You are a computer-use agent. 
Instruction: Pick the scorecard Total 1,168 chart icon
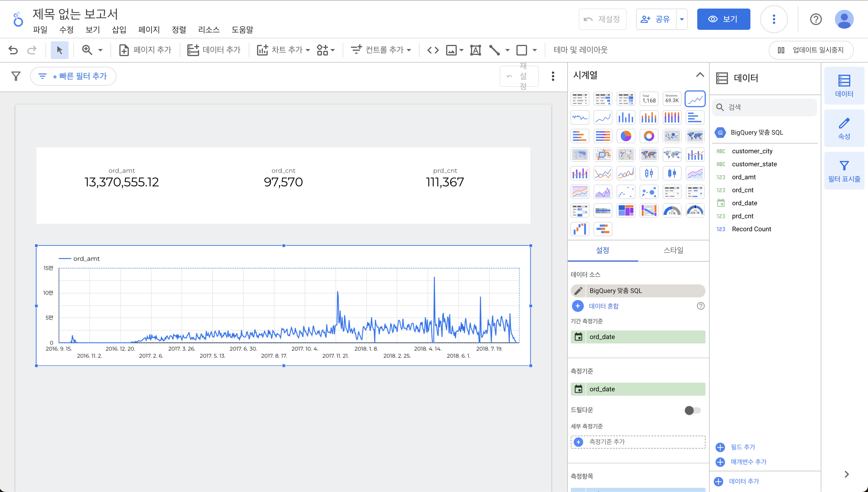click(x=648, y=99)
